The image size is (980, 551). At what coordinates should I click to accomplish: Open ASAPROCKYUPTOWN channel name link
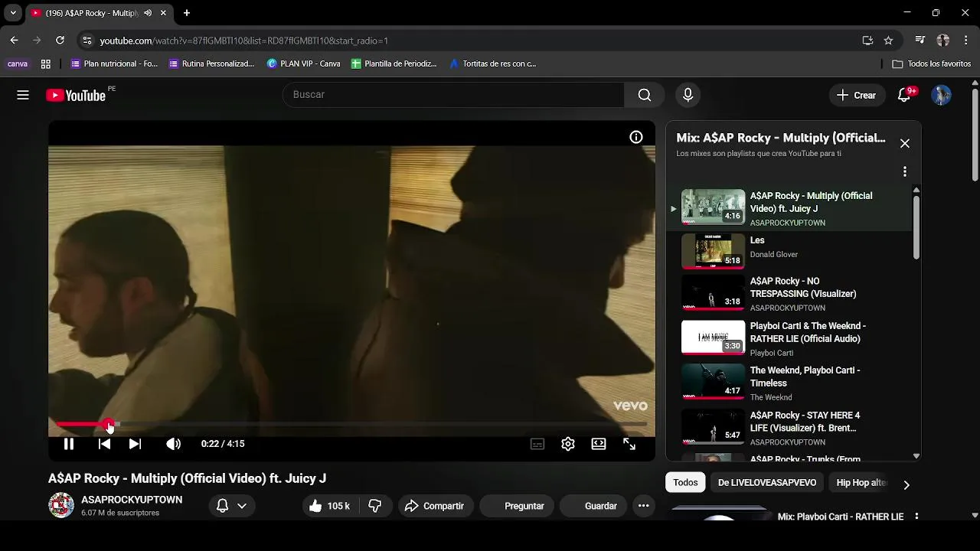(132, 500)
